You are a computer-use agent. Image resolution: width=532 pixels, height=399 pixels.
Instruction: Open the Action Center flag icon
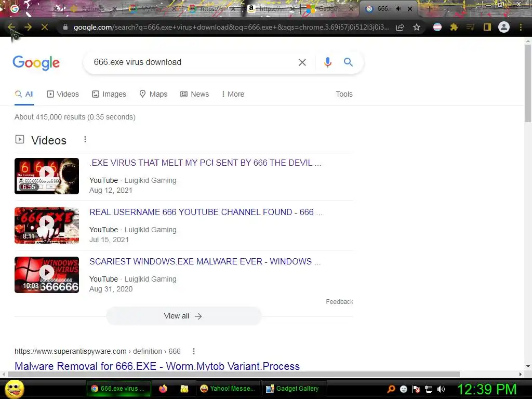pos(416,389)
